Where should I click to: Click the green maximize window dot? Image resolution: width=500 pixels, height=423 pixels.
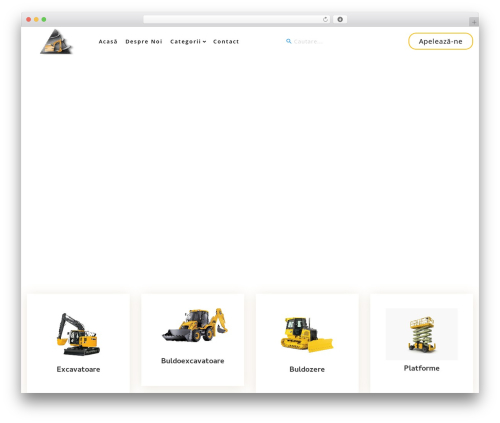pyautogui.click(x=44, y=20)
